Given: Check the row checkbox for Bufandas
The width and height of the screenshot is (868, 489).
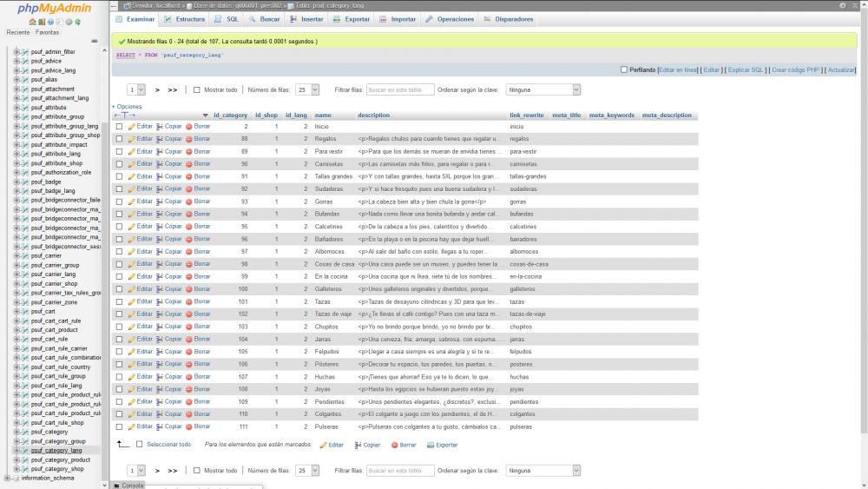Looking at the screenshot, I should point(119,215).
